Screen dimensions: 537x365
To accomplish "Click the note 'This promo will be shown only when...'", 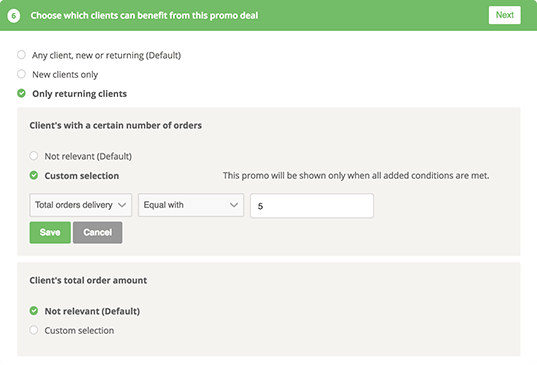I will pyautogui.click(x=356, y=175).
